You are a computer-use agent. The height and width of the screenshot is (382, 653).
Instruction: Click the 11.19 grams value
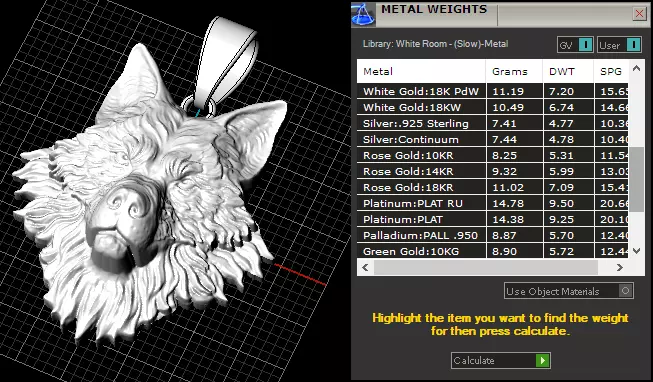coord(508,91)
